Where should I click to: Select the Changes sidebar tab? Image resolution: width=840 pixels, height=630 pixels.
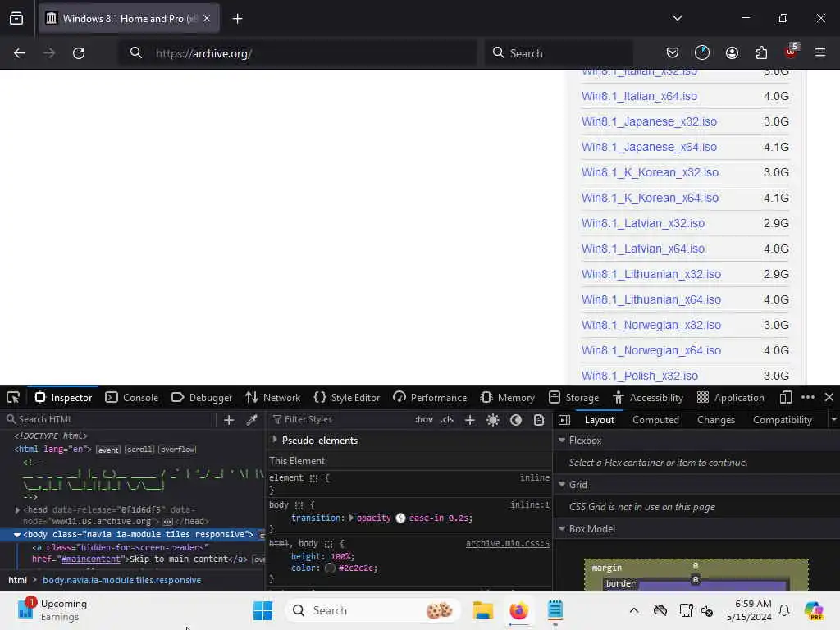pos(715,420)
